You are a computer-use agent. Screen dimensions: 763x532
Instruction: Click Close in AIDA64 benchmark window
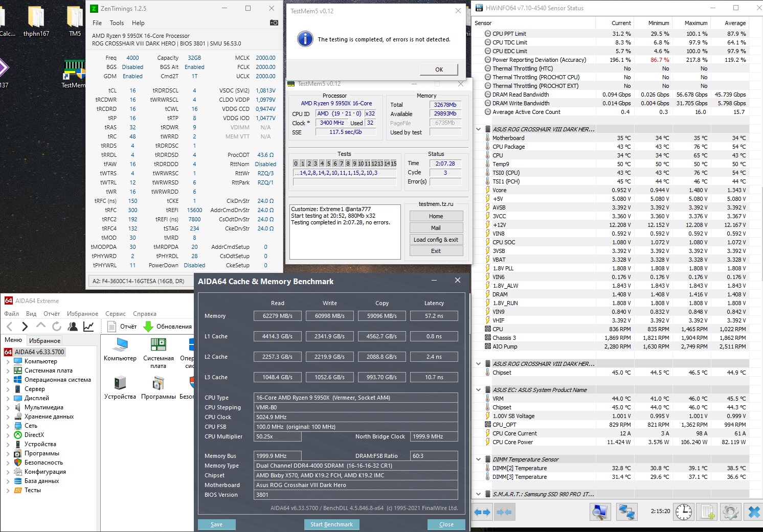pyautogui.click(x=446, y=524)
